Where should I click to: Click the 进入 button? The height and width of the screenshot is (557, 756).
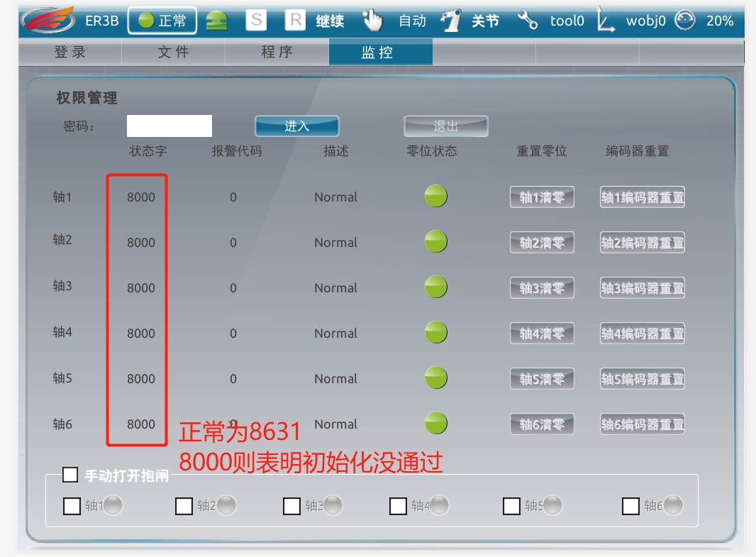pyautogui.click(x=297, y=126)
